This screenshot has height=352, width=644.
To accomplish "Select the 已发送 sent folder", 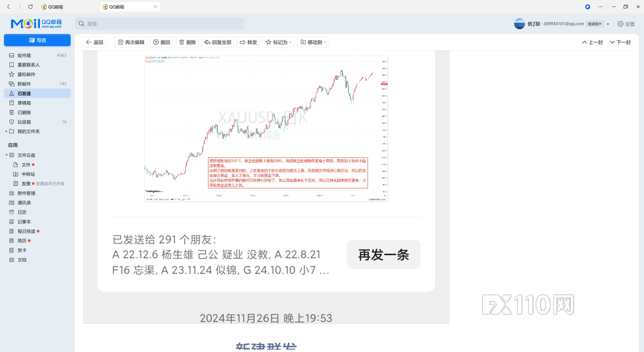I will (37, 93).
